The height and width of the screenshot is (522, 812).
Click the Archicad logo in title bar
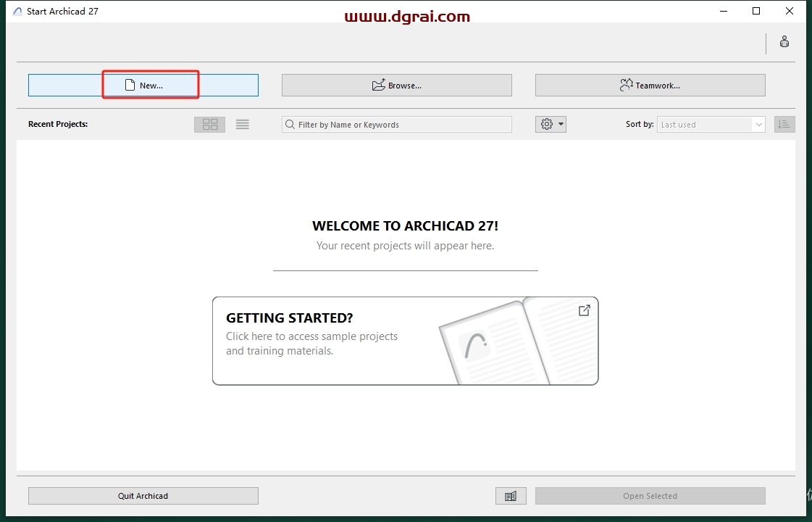pos(17,12)
